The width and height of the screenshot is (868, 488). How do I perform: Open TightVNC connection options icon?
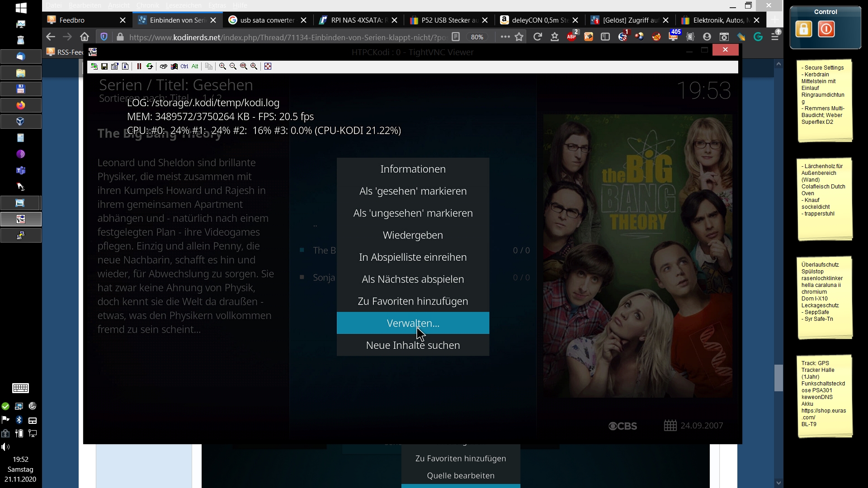115,66
